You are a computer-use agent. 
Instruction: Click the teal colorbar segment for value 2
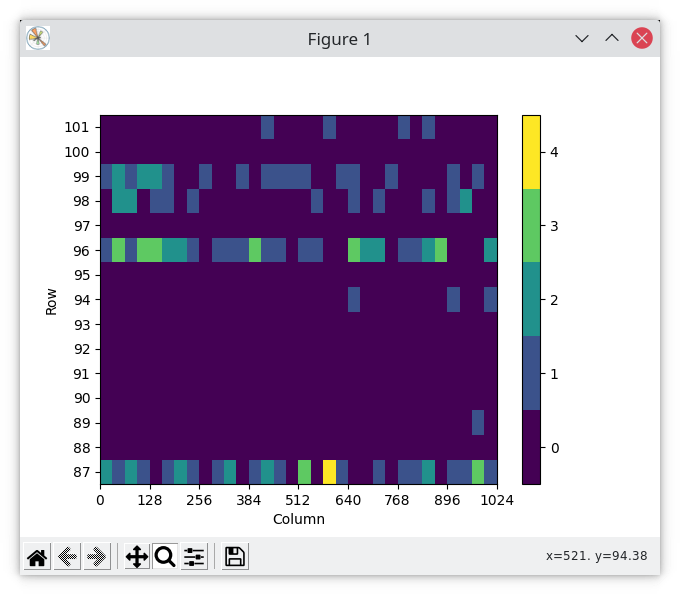click(x=531, y=300)
